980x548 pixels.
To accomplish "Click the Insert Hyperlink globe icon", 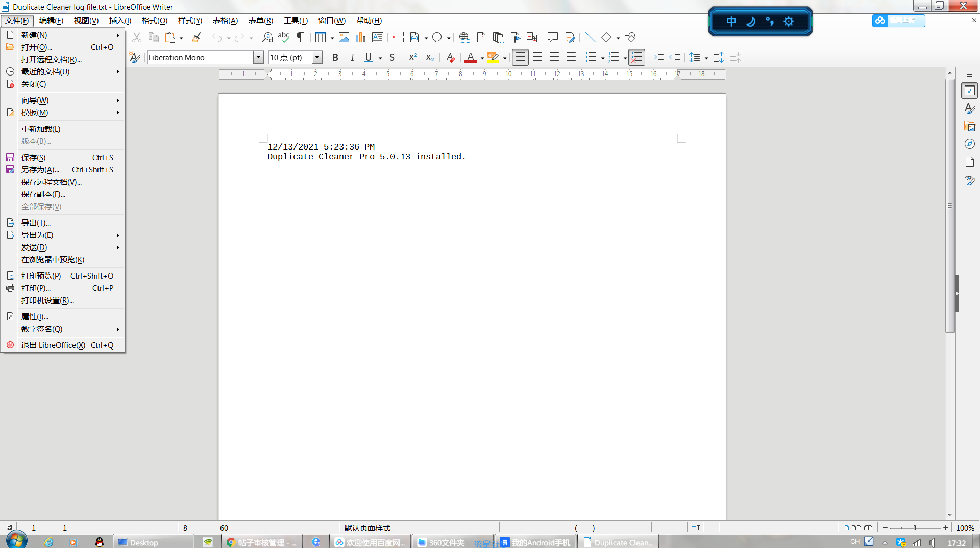I will [464, 37].
